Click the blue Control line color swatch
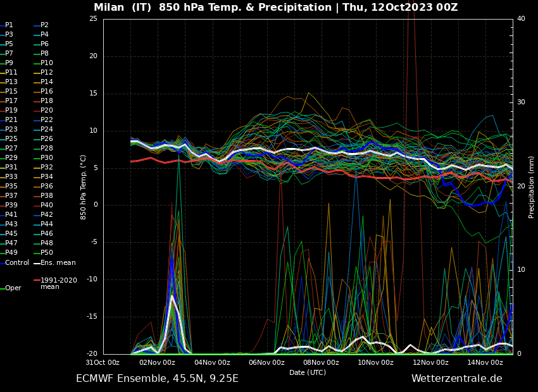The width and height of the screenshot is (538, 392). tap(2, 263)
